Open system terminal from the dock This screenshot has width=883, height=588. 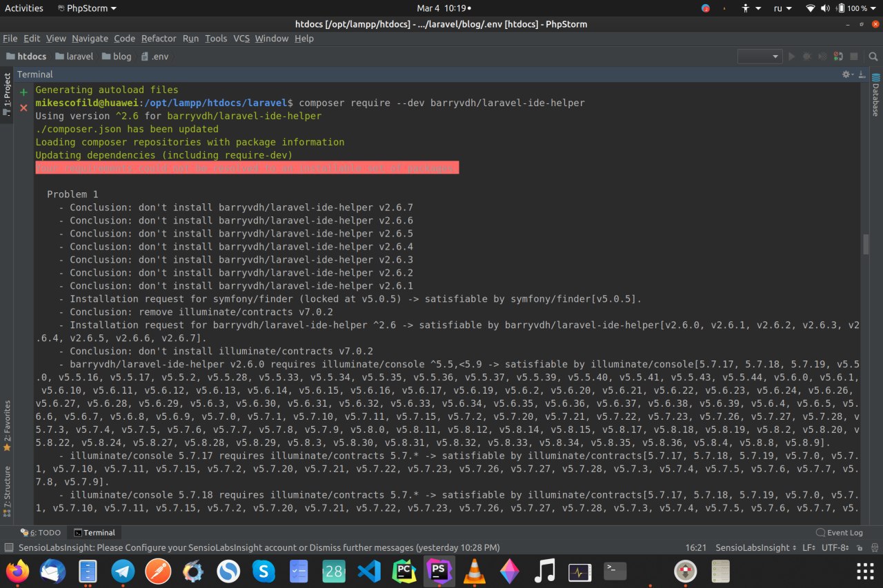615,571
